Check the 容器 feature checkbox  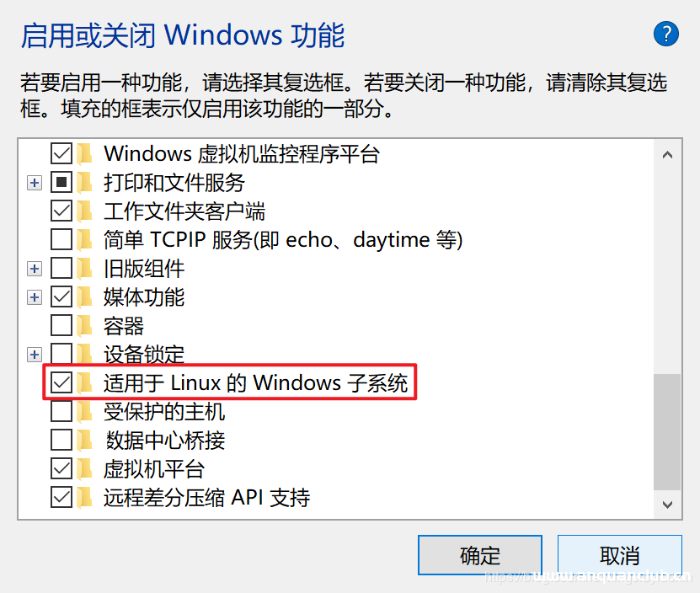[61, 325]
